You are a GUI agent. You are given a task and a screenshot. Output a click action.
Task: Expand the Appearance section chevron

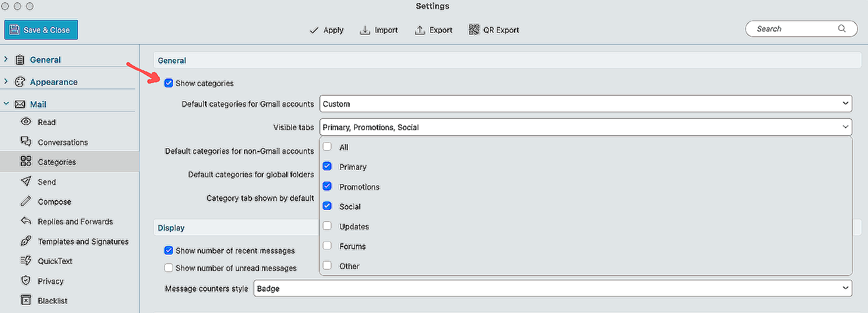[x=6, y=82]
